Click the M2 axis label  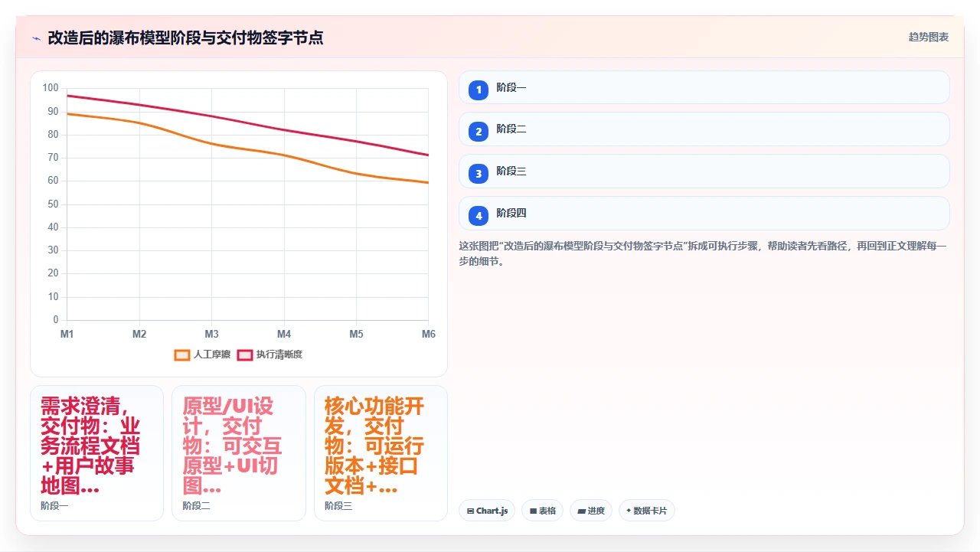pyautogui.click(x=139, y=334)
